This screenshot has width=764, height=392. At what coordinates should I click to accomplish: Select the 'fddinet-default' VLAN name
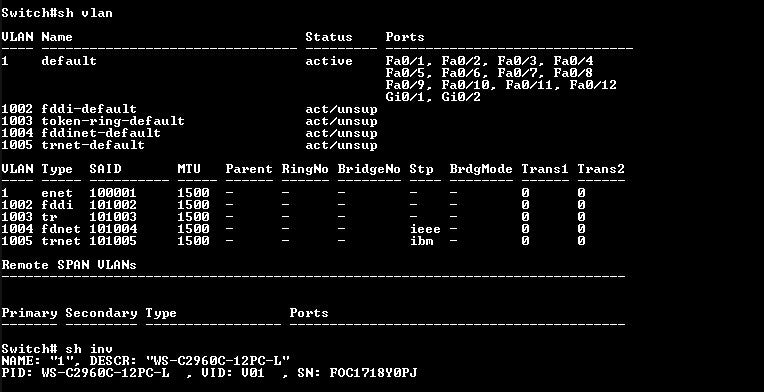(x=101, y=132)
